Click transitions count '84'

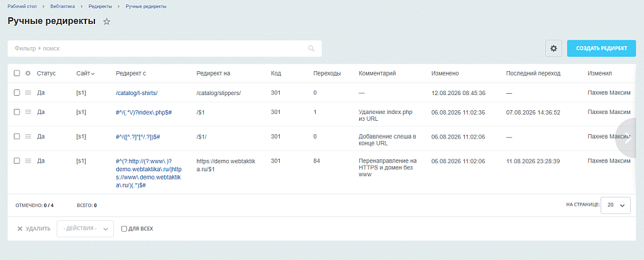pos(316,161)
